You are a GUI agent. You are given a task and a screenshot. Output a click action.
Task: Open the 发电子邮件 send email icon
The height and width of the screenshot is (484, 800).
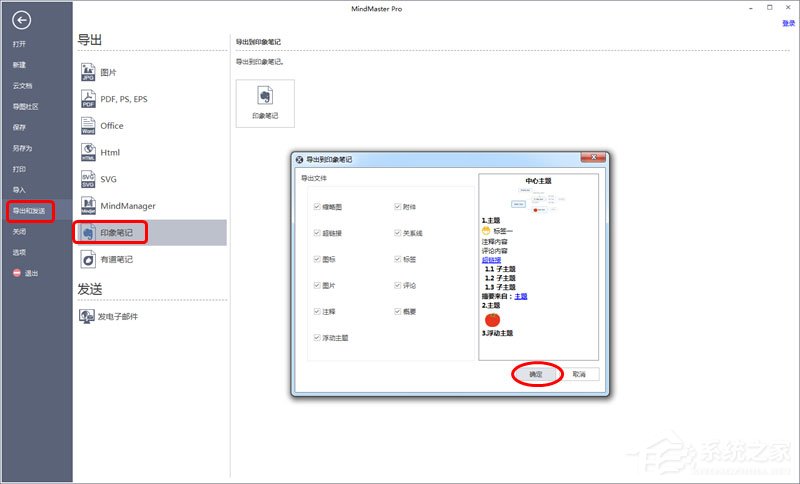point(86,316)
